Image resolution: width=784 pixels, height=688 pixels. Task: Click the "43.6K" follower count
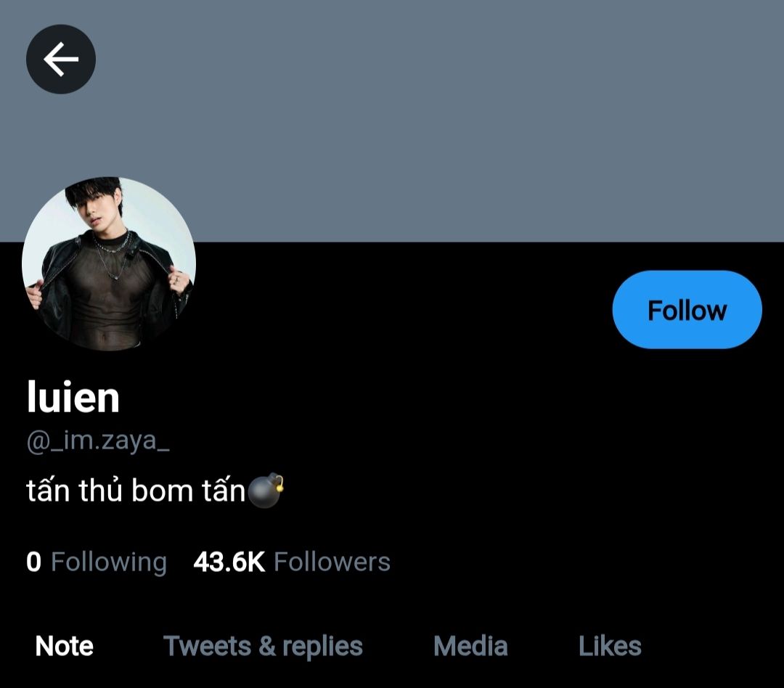229,562
